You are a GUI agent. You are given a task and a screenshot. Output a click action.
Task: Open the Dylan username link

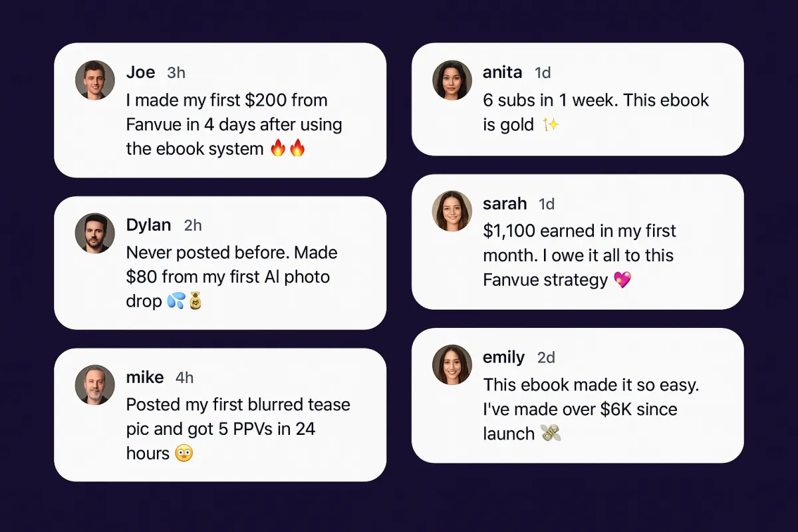click(148, 225)
